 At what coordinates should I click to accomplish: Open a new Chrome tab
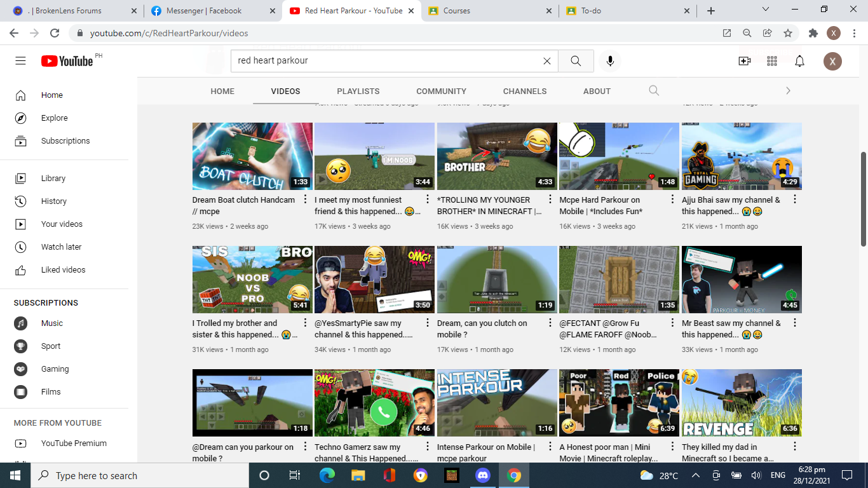pos(711,11)
